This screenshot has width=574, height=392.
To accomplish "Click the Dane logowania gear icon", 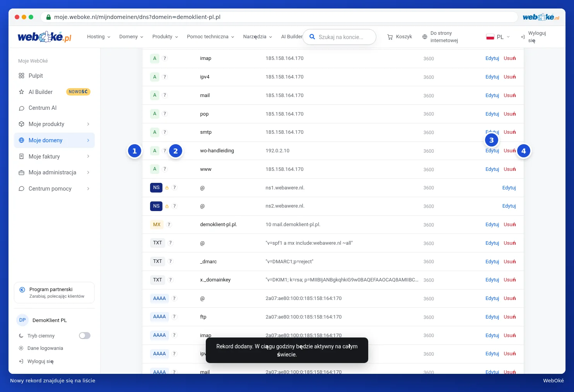I will click(x=21, y=348).
